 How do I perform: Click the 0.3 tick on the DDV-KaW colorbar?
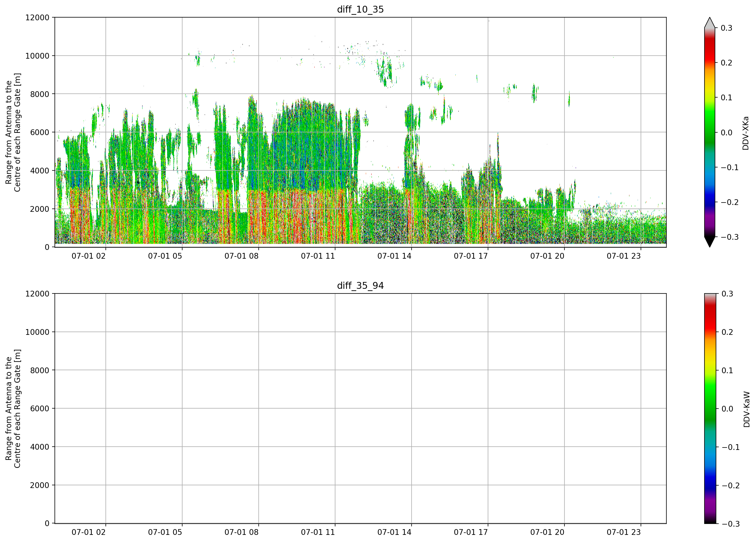click(x=727, y=294)
